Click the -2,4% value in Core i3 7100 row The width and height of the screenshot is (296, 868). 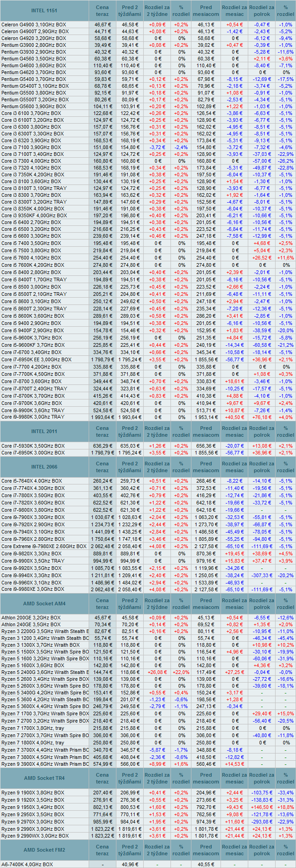tap(181, 147)
